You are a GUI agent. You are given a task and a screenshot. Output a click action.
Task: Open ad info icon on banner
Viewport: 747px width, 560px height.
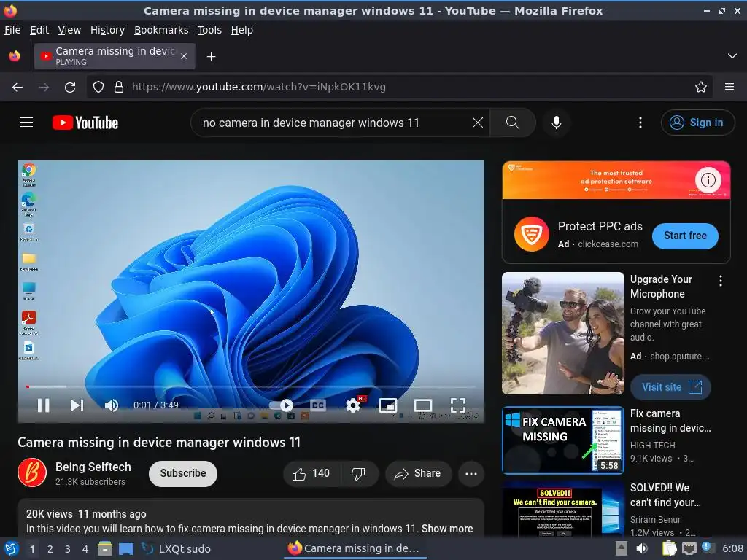click(x=708, y=180)
